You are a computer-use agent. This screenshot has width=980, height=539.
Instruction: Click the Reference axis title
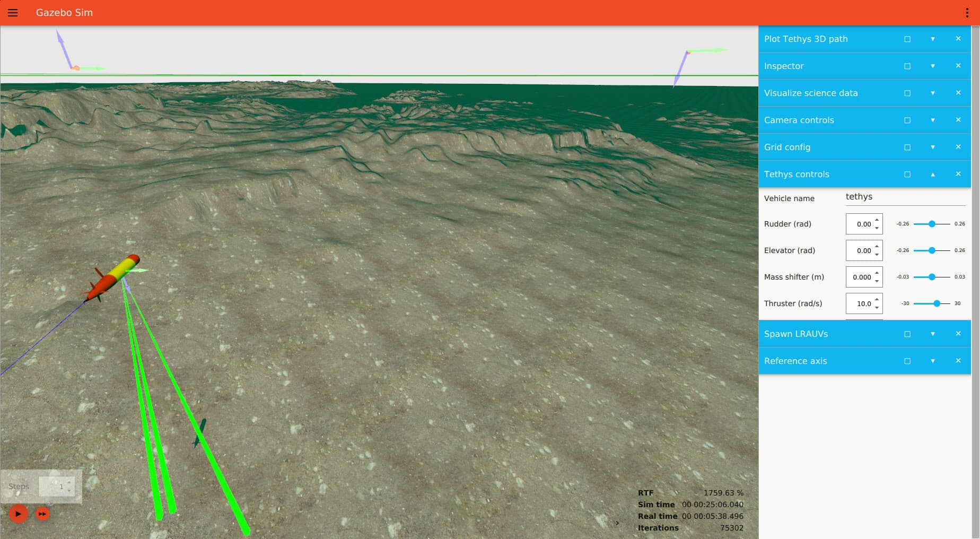(x=795, y=361)
